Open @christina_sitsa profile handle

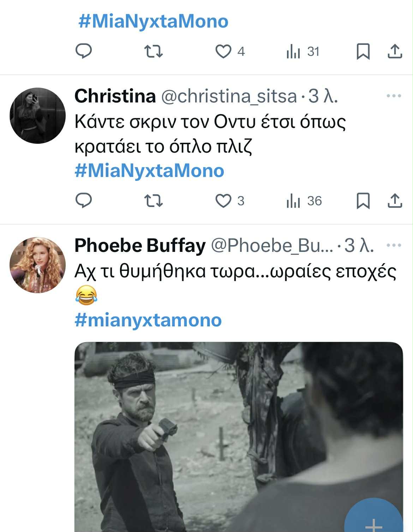[229, 96]
